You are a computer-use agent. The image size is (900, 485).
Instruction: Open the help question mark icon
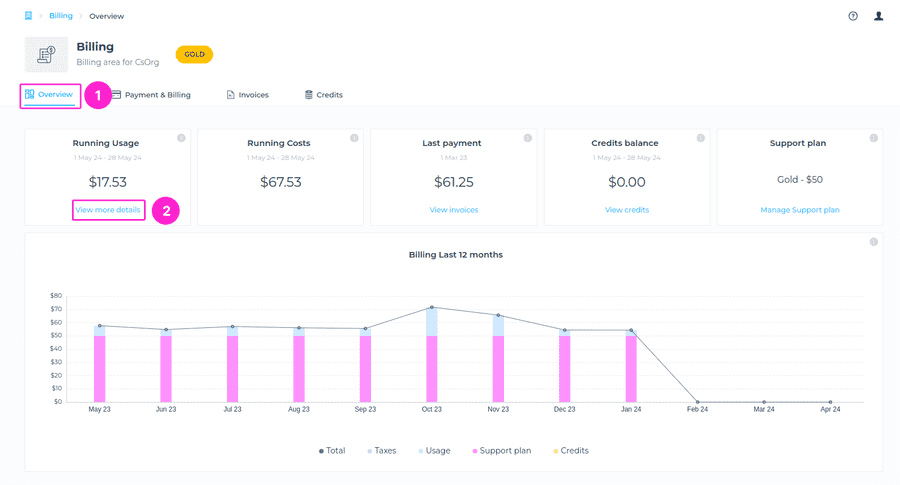pos(853,16)
